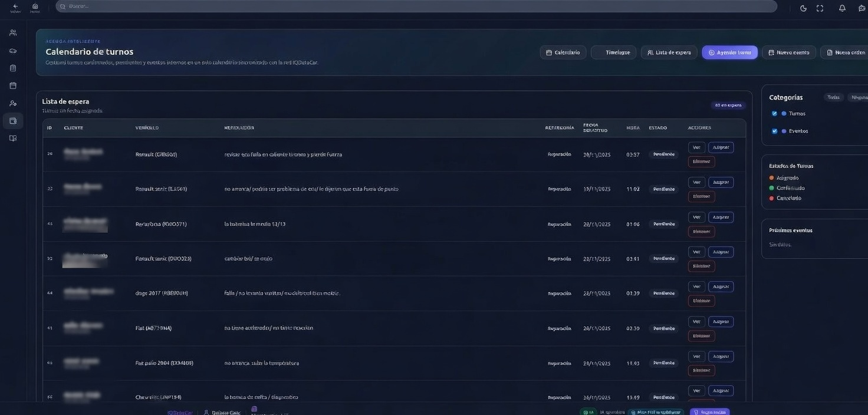Open the clipboard icon in sidebar
The width and height of the screenshot is (868, 415).
point(13,68)
